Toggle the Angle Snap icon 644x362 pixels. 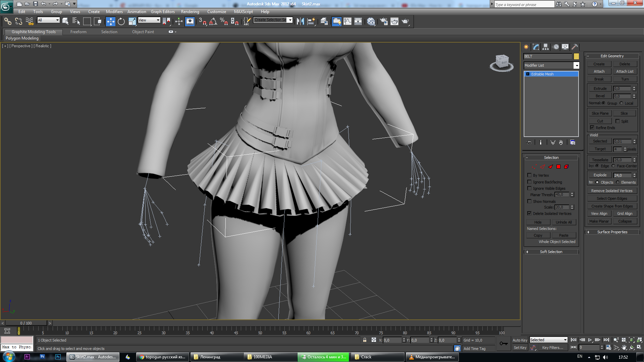point(213,21)
